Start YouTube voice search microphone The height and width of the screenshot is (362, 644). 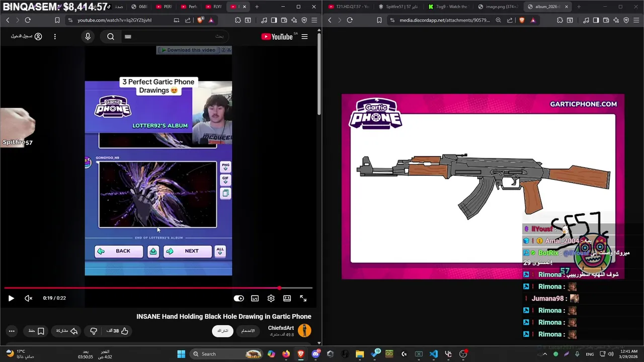[88, 37]
